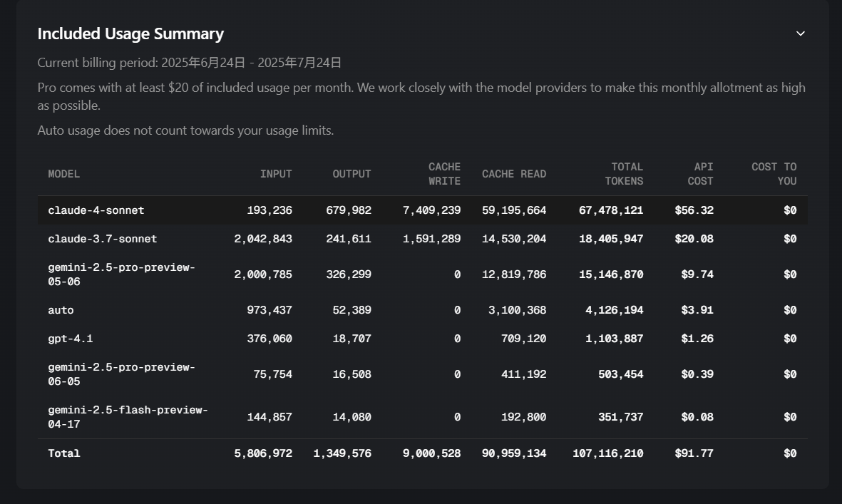This screenshot has height=504, width=842.
Task: Click the TOTAL TOKENS column header
Action: click(x=624, y=174)
